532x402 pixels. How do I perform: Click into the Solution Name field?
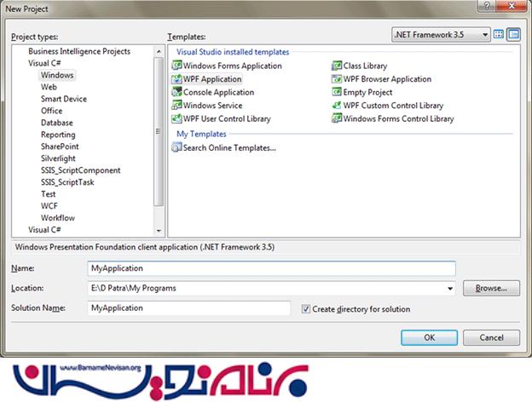click(x=189, y=308)
